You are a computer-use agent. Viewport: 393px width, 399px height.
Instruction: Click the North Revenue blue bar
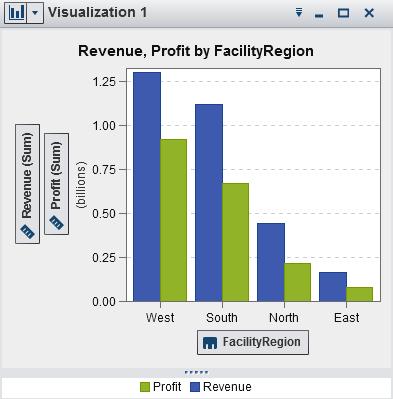[271, 262]
